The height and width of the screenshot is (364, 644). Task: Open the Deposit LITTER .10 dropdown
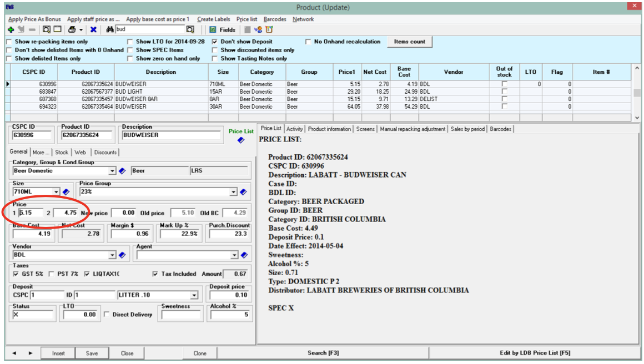click(194, 295)
